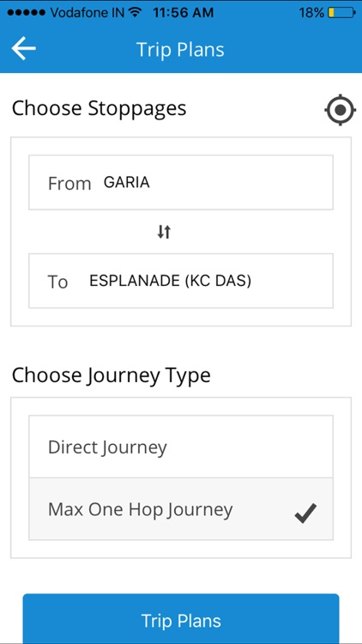The image size is (362, 644).
Task: Tap the battery icon in status bar
Action: [x=341, y=13]
